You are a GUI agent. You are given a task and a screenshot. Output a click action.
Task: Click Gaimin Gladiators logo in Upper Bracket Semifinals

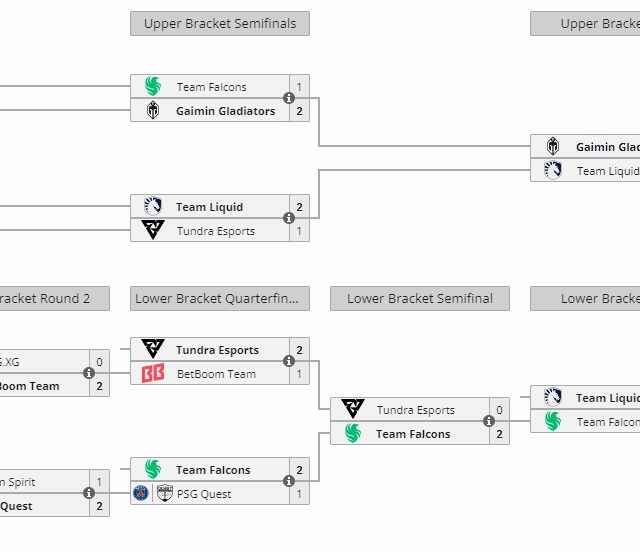click(153, 111)
